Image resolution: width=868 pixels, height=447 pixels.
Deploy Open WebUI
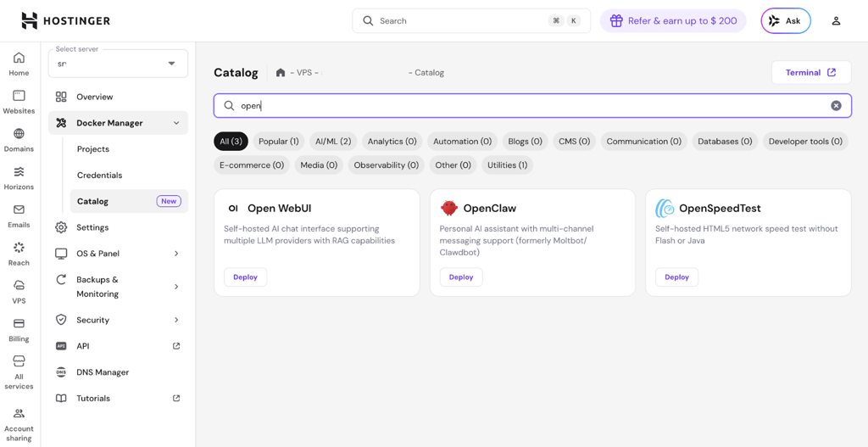[245, 277]
